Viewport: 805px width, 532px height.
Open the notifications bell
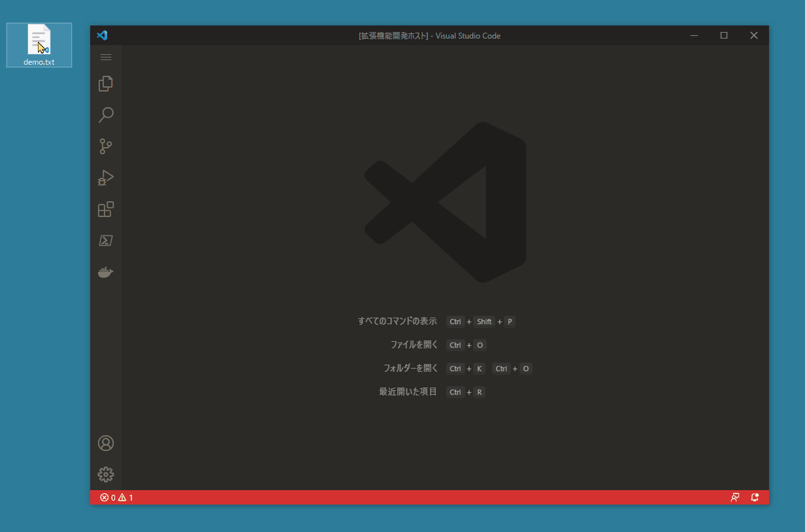755,497
